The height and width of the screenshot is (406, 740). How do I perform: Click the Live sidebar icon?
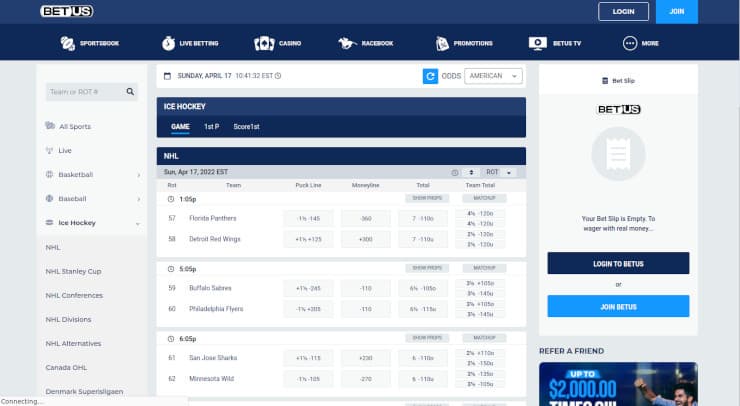pos(49,151)
